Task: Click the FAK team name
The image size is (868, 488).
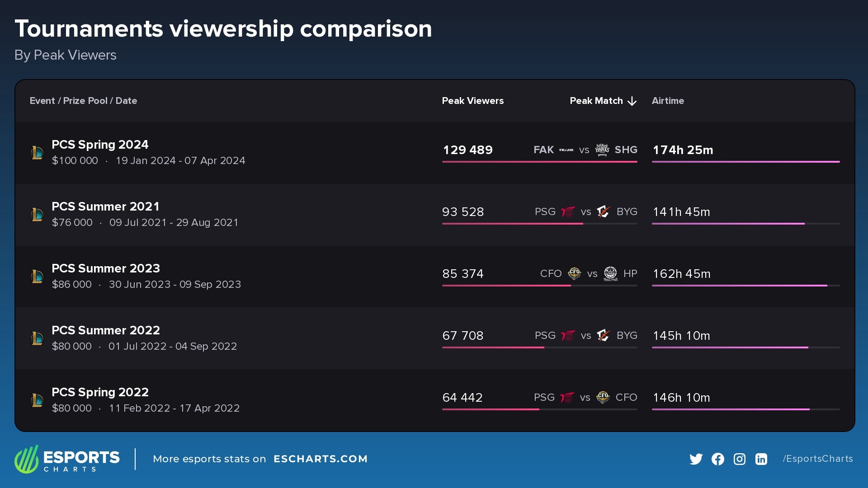Action: [x=543, y=150]
